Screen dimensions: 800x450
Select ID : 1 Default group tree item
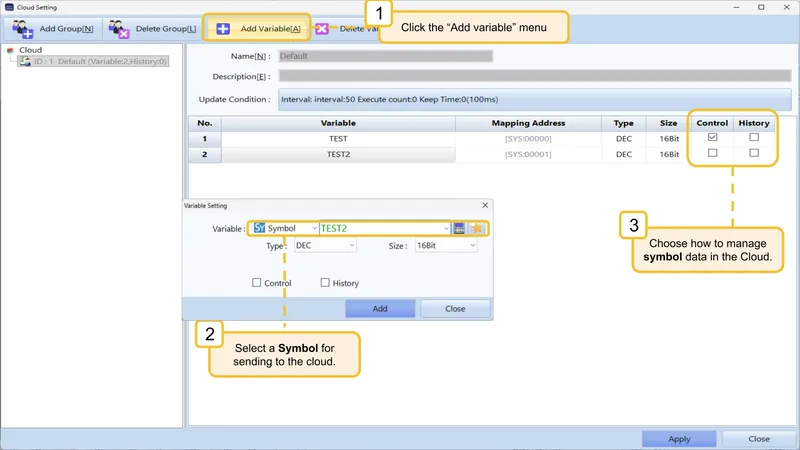(x=93, y=61)
